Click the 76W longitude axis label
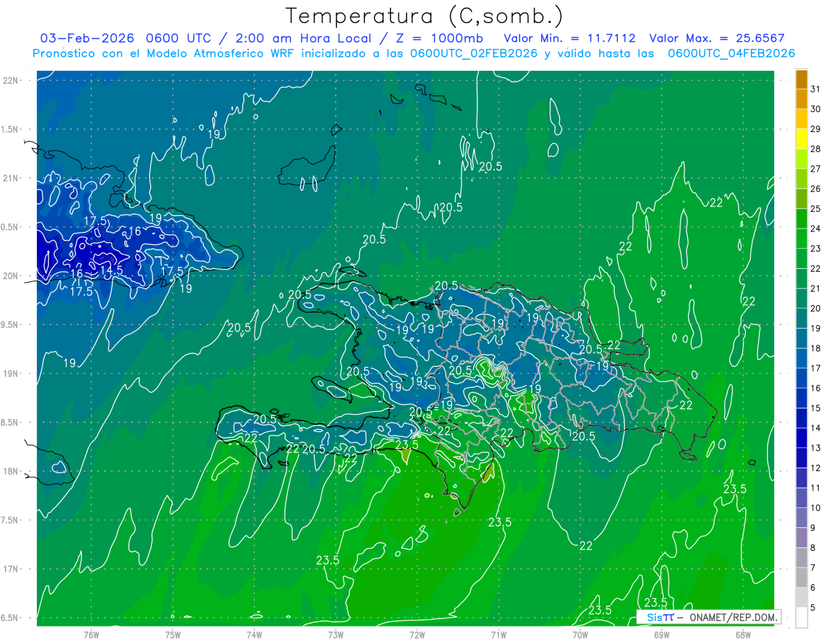The width and height of the screenshot is (834, 644). click(x=91, y=634)
